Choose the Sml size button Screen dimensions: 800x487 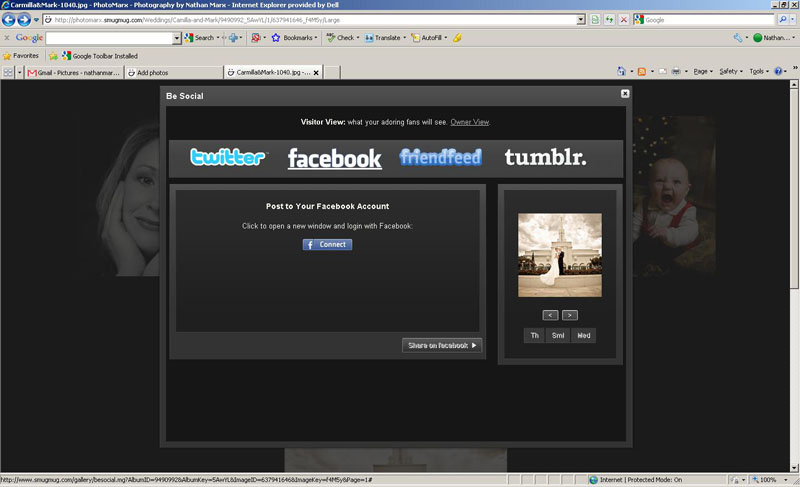pos(558,336)
